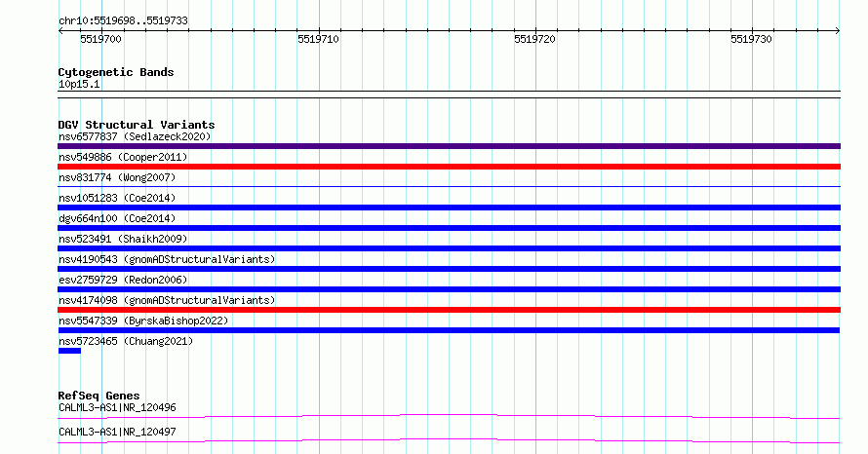Click ruler position 5519720
The image size is (868, 454).
(x=534, y=39)
